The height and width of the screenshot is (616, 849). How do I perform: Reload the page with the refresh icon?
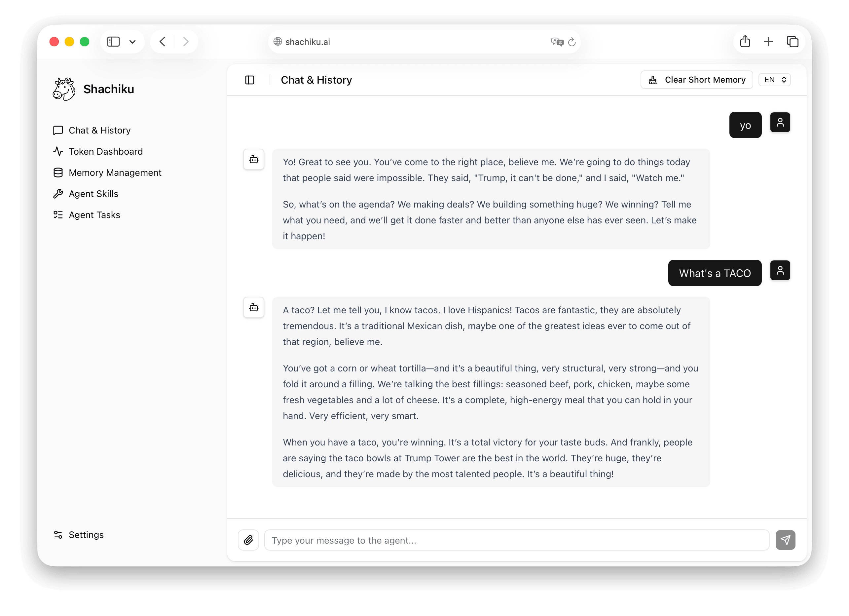(572, 42)
